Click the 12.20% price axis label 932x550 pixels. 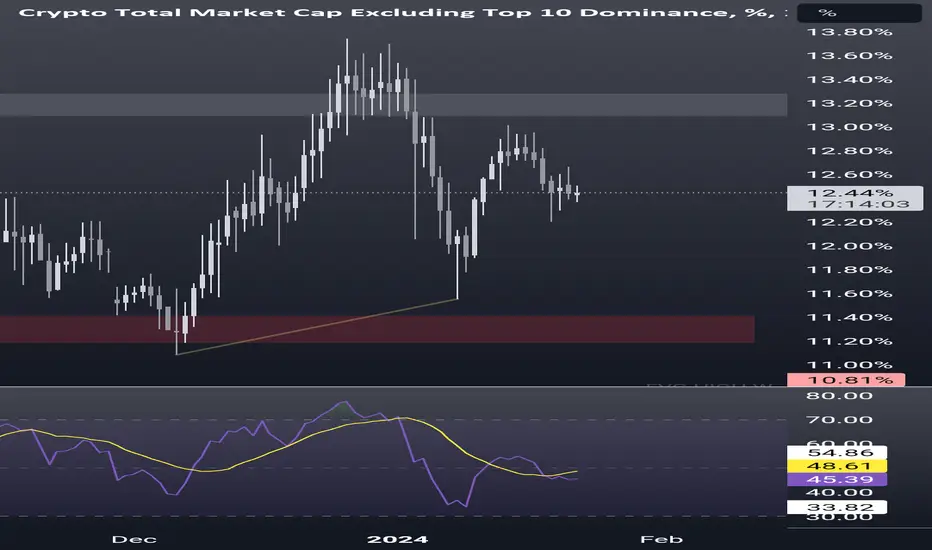(849, 222)
